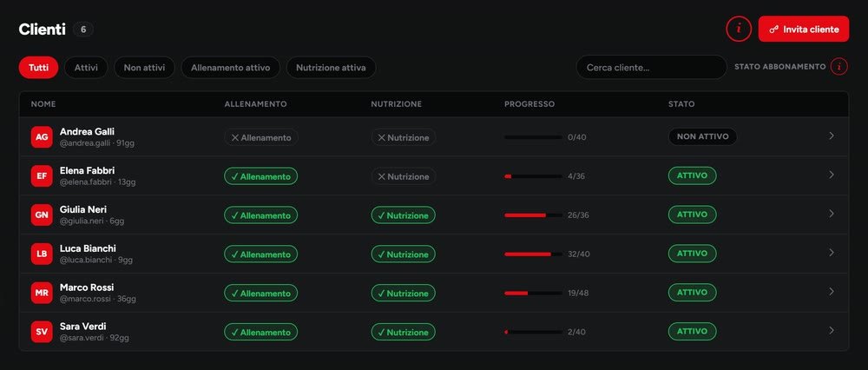Toggle Nutrizione for Andrea Galli

click(404, 137)
